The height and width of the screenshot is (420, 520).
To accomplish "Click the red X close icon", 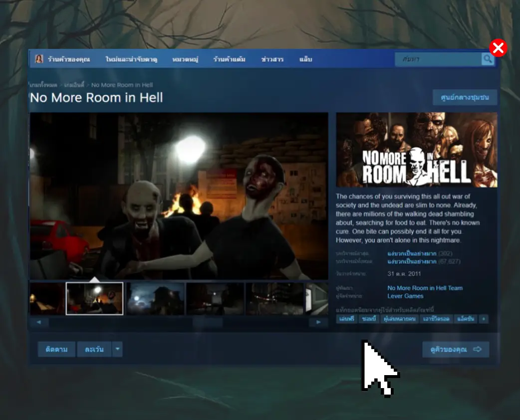I will (x=498, y=48).
